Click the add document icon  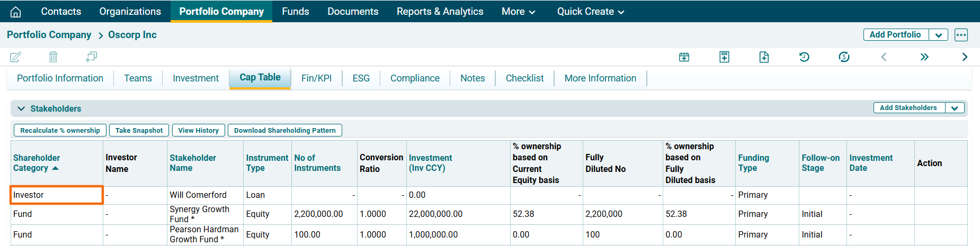point(764,57)
